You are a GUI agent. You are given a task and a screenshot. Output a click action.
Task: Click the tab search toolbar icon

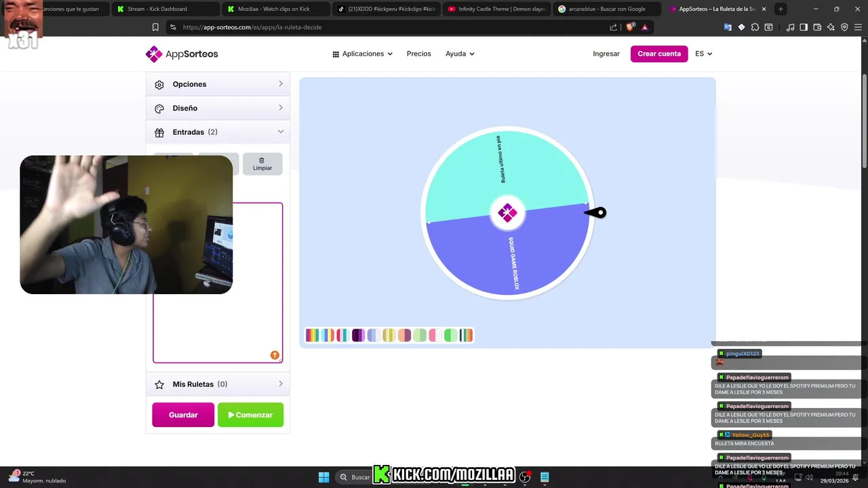pyautogui.click(x=768, y=27)
